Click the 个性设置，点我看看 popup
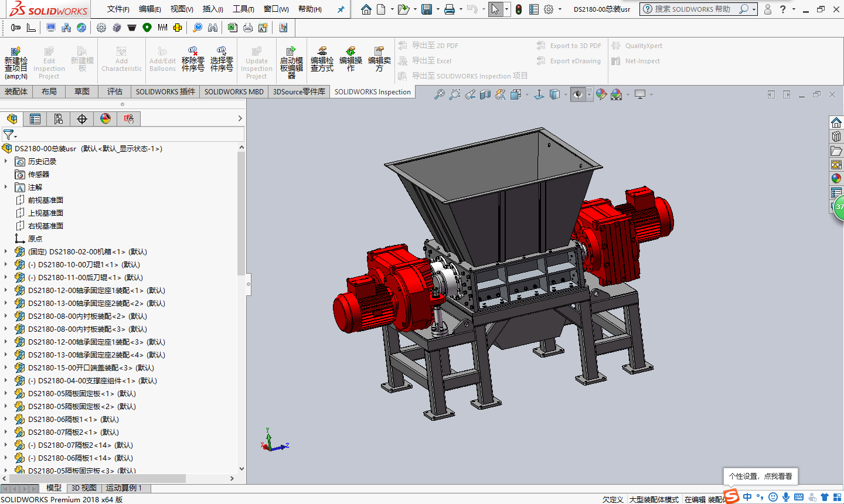Viewport: 844px width, 504px height. click(x=760, y=476)
